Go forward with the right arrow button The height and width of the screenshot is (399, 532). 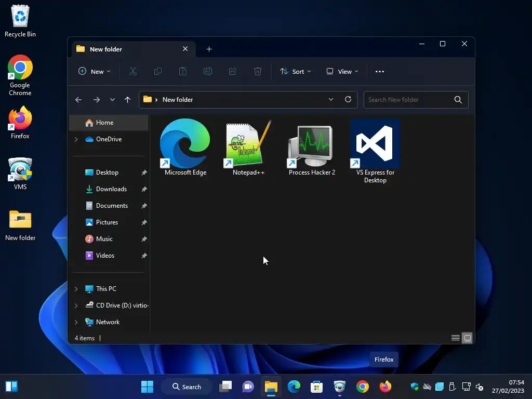[x=96, y=100]
